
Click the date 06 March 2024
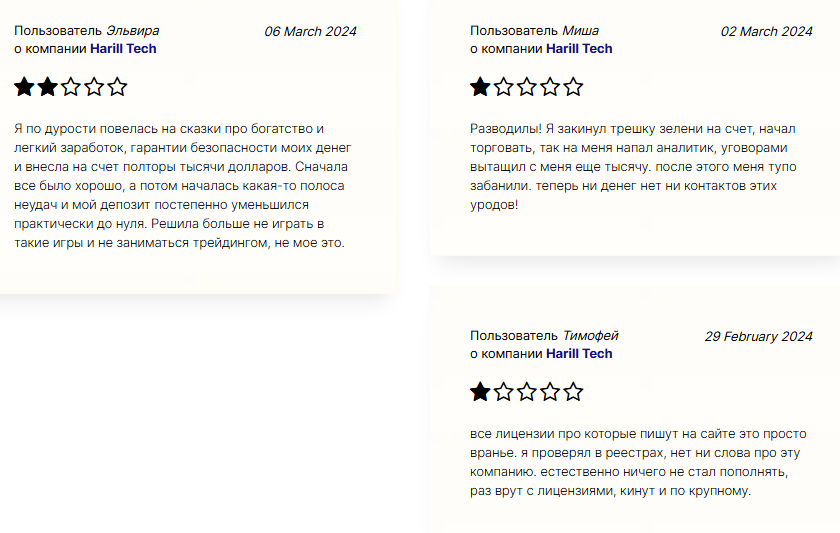tap(310, 31)
